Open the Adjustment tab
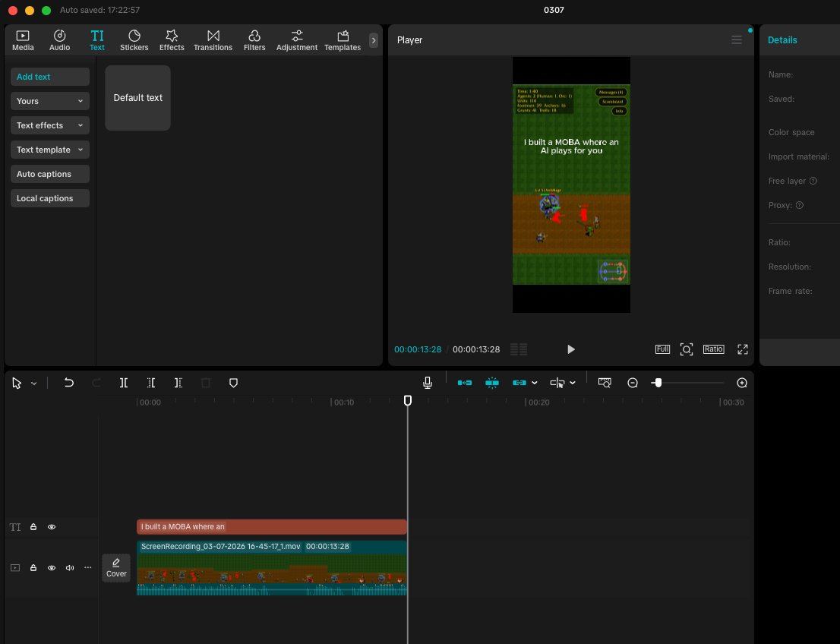 point(297,40)
